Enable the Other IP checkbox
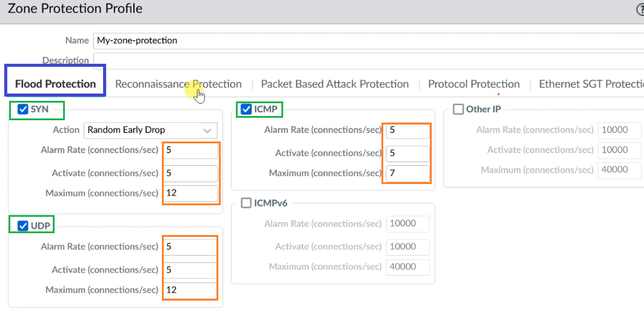This screenshot has height=314, width=644. 458,109
